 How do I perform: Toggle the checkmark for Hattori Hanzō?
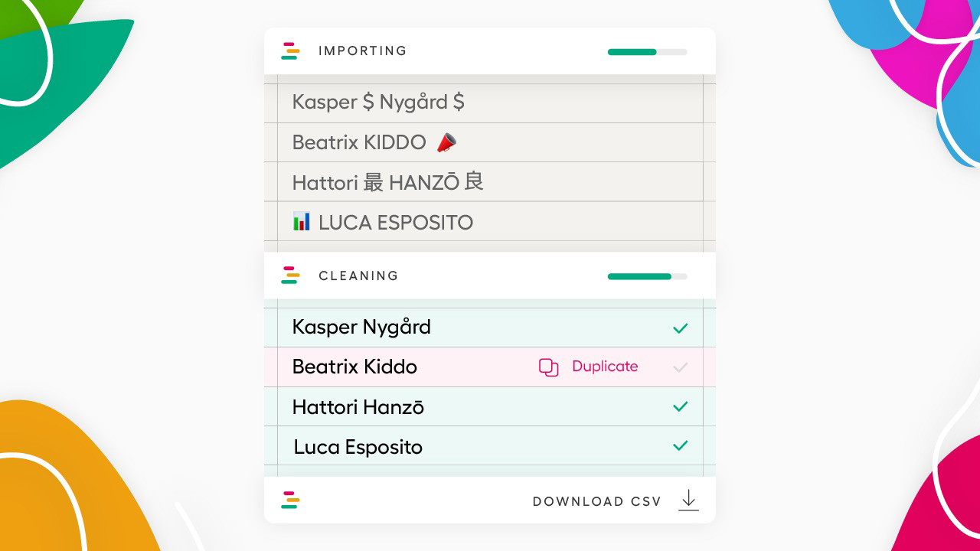[680, 407]
